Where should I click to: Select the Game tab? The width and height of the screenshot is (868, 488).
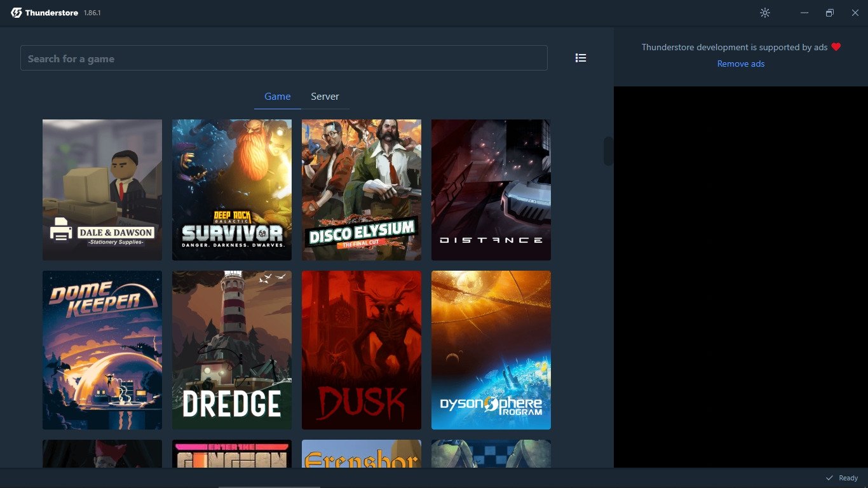[x=278, y=97]
